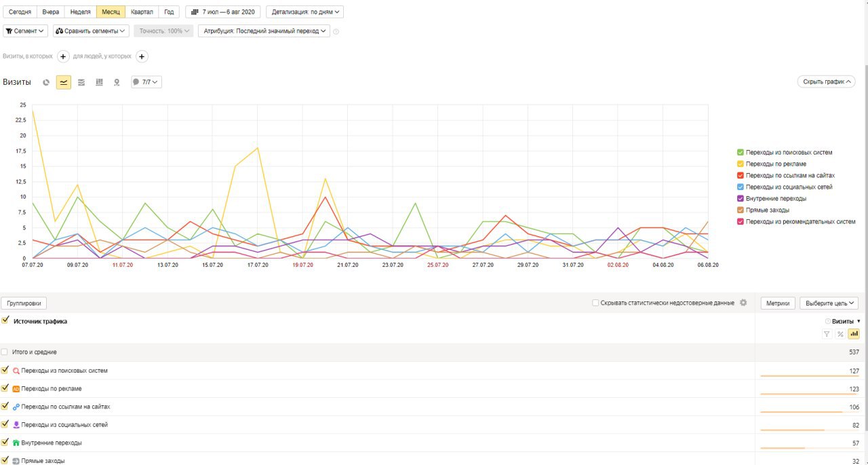Screen dimensions: 868x465
Task: Switch to the stacked area chart icon
Action: point(81,82)
